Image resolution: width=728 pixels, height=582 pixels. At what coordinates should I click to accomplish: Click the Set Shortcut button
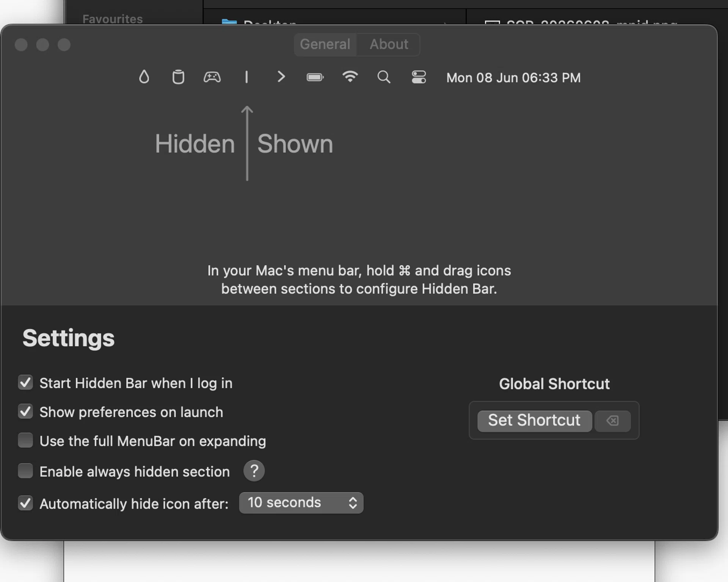[x=534, y=421]
